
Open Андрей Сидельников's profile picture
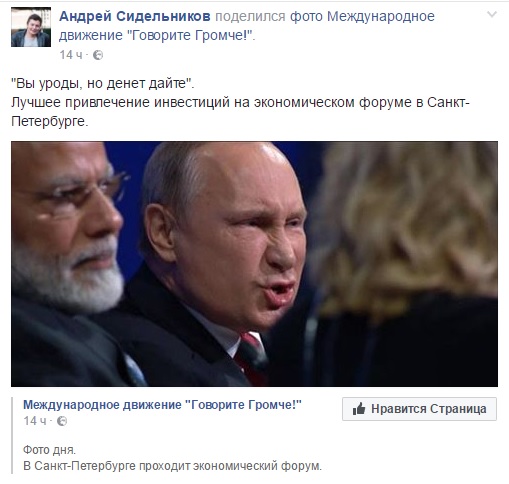coord(31,27)
